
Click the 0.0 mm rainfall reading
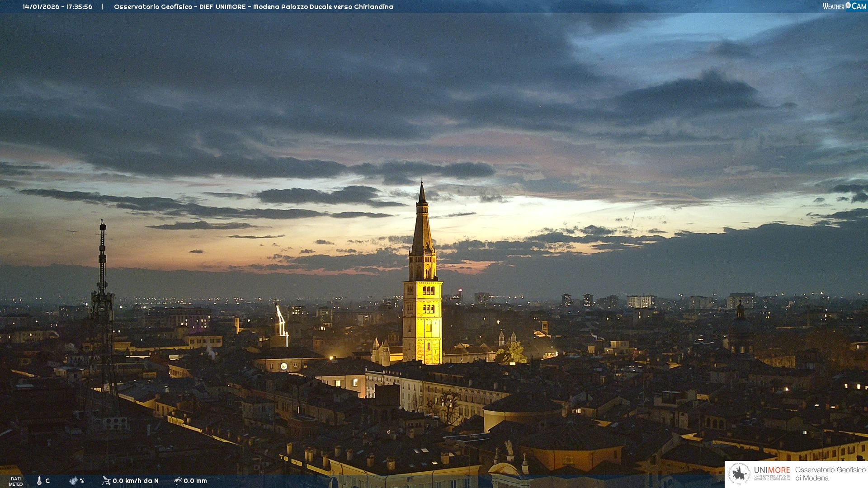tap(195, 481)
